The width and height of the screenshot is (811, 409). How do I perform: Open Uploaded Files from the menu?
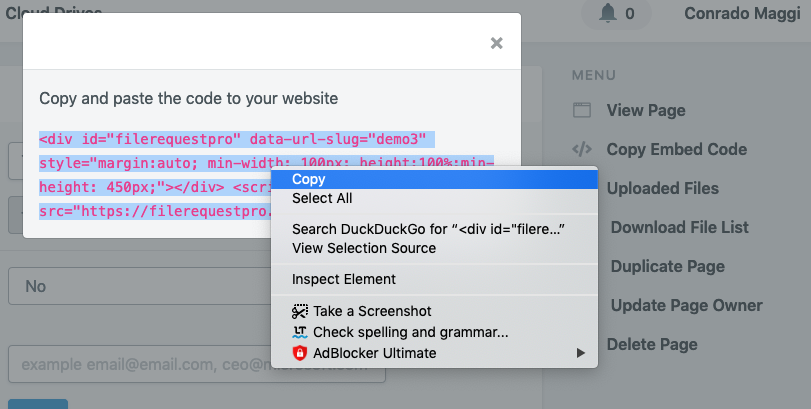(663, 188)
